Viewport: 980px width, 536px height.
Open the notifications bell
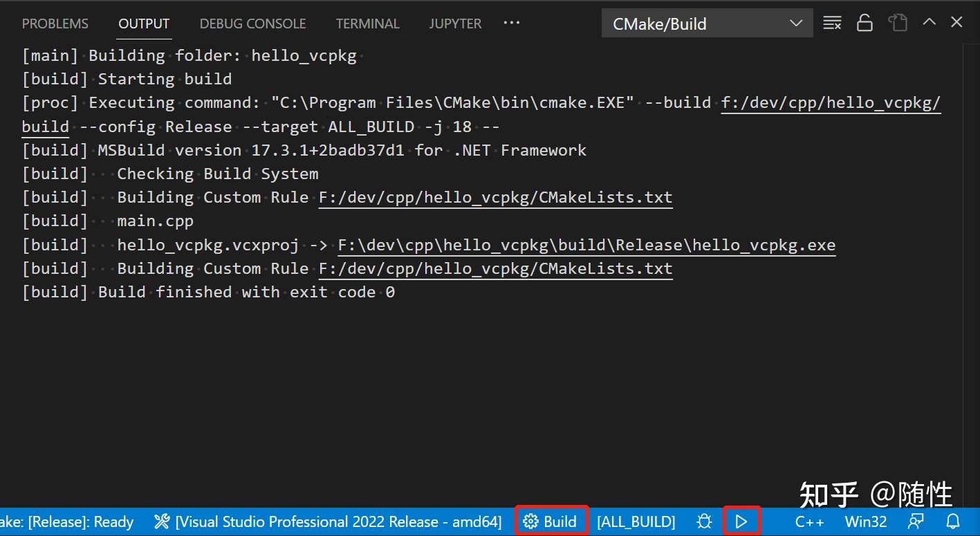[x=954, y=521]
